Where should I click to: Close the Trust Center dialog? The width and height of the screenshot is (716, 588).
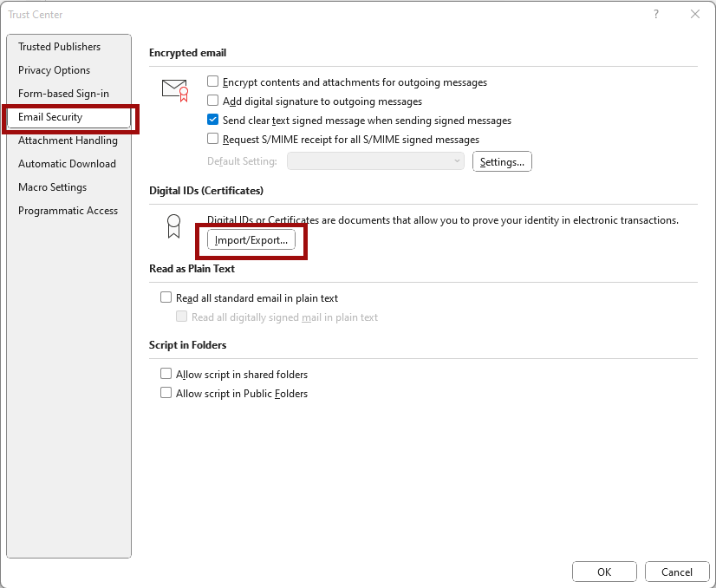click(x=695, y=14)
